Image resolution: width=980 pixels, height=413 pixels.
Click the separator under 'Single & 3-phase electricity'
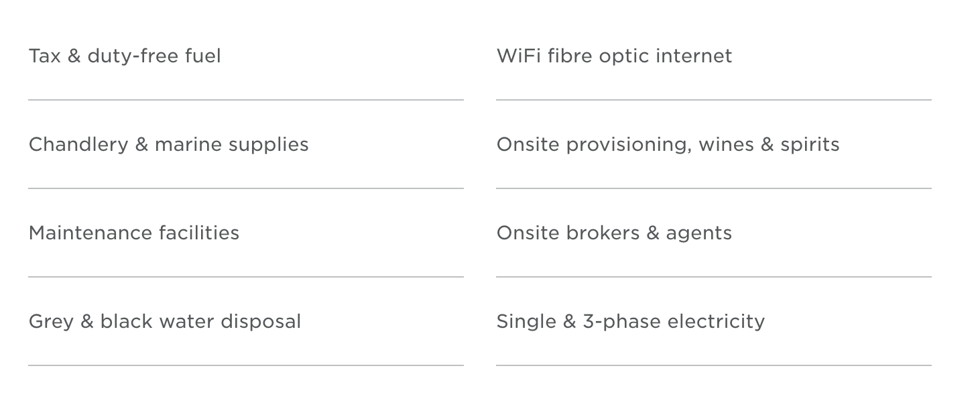coord(714,365)
